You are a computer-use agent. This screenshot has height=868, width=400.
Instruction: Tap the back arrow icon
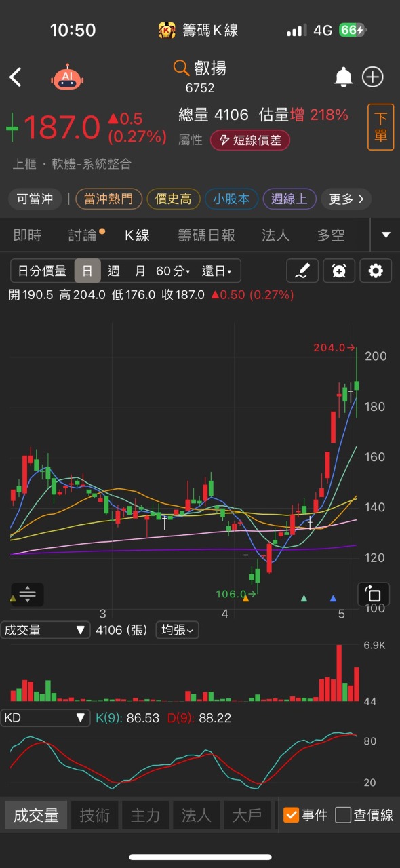click(16, 77)
